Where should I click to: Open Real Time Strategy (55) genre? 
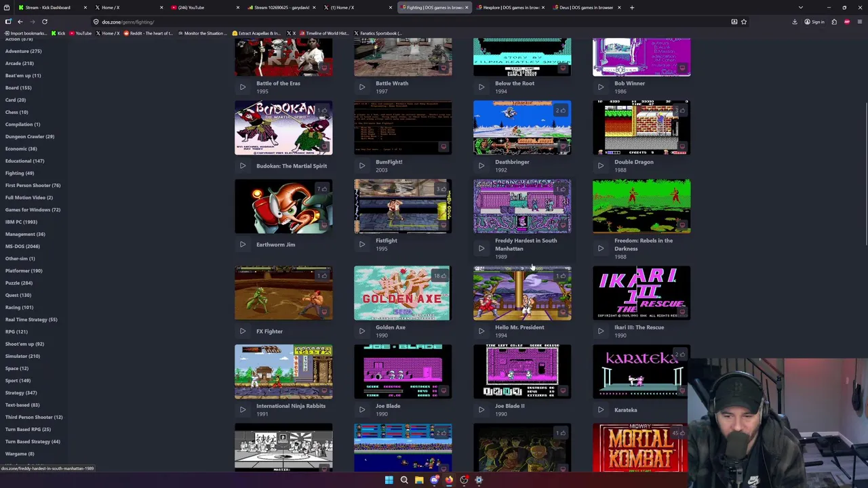[31, 319]
